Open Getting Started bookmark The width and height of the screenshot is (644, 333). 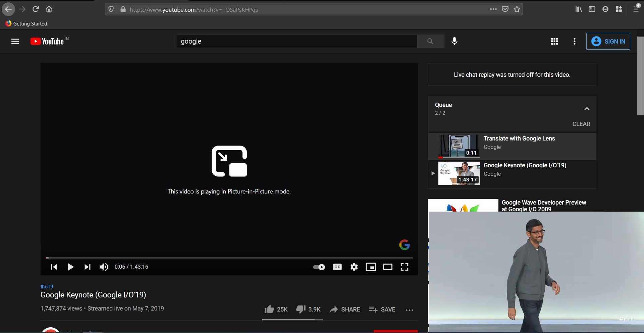[x=26, y=23]
